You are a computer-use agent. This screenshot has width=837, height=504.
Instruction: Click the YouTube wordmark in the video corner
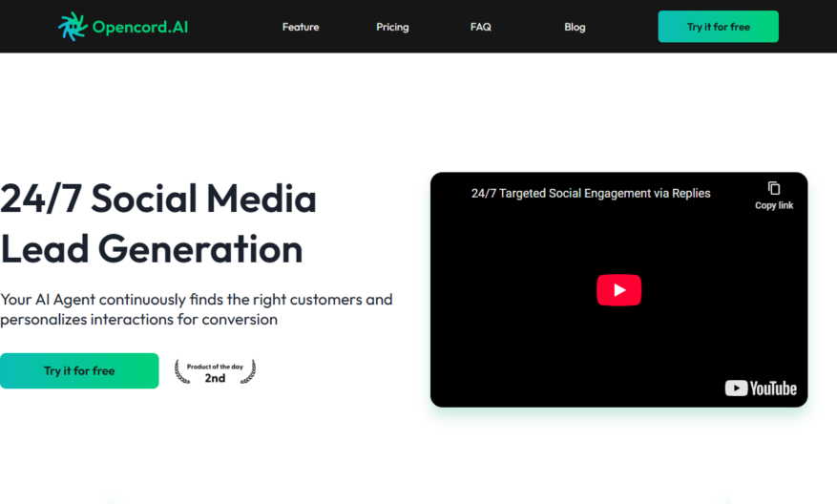[x=773, y=388]
